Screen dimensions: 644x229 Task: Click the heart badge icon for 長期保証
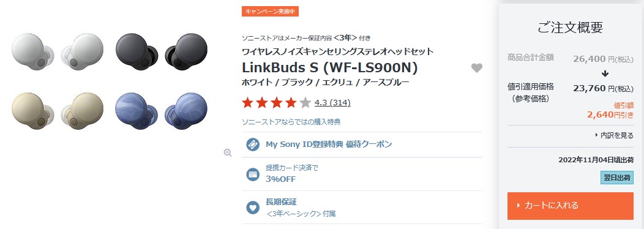pyautogui.click(x=253, y=208)
